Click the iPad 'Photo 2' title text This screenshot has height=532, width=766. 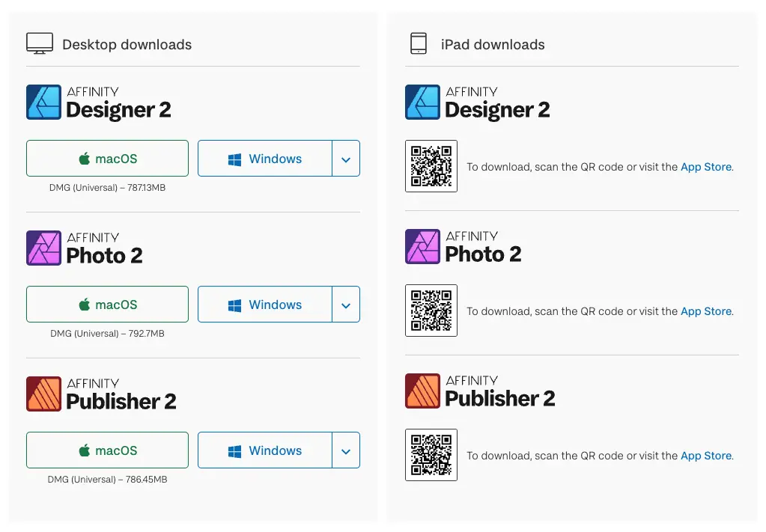(x=483, y=254)
